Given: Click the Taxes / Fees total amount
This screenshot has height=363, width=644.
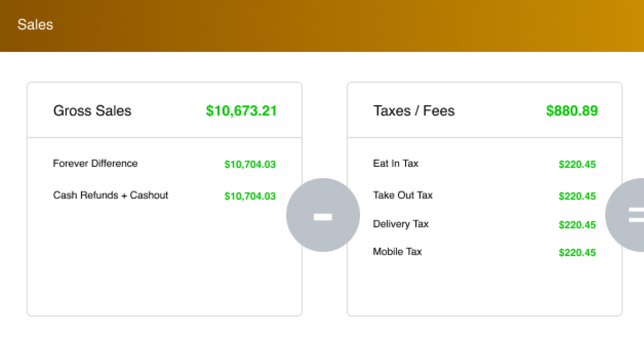Looking at the screenshot, I should pos(572,111).
